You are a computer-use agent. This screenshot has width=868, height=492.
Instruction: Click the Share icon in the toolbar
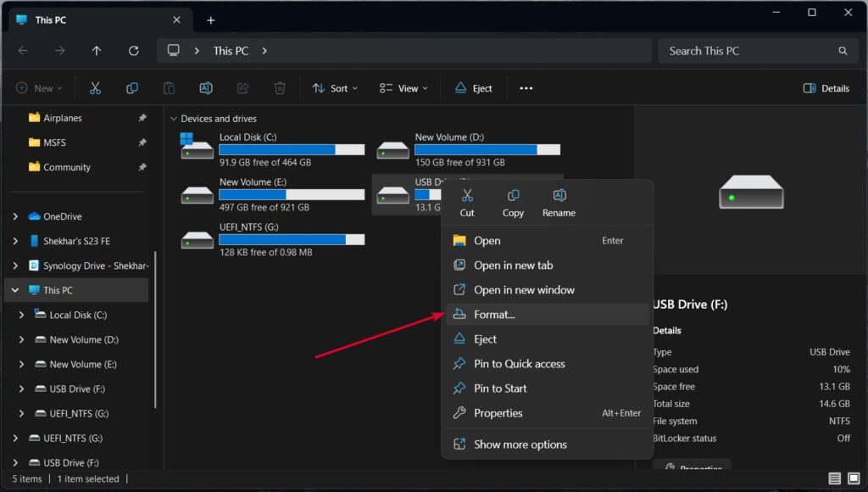[242, 87]
